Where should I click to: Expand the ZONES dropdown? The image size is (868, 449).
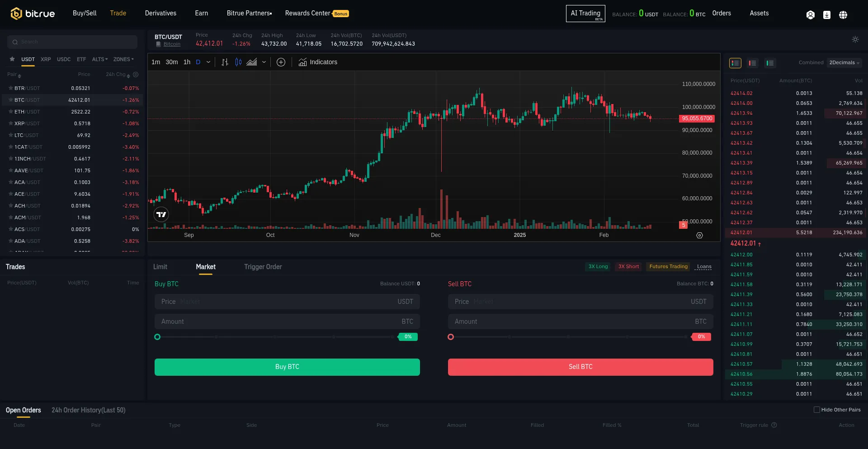[x=123, y=59]
